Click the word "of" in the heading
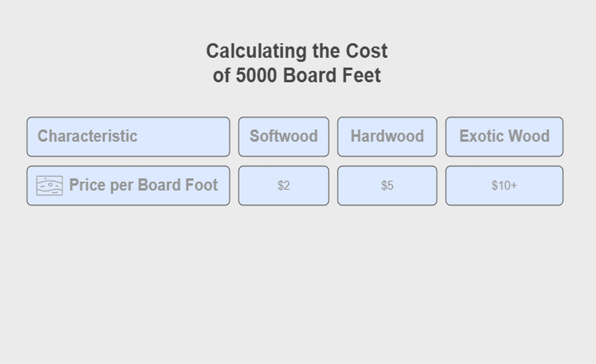 (x=221, y=75)
